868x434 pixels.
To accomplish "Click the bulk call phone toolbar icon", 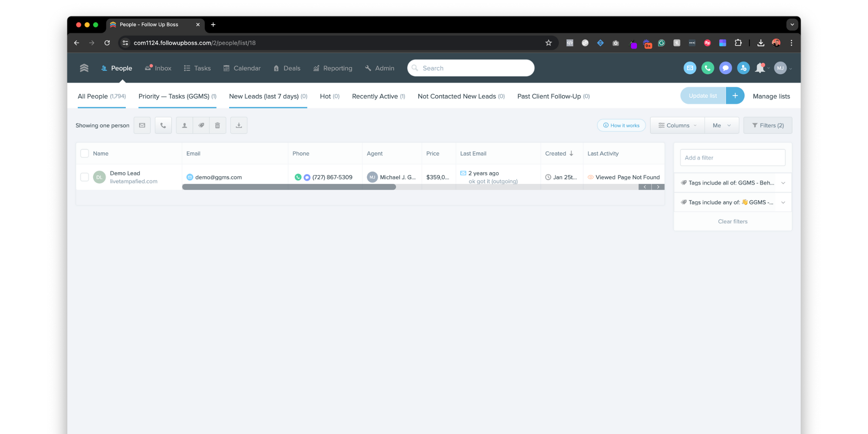I will click(163, 125).
